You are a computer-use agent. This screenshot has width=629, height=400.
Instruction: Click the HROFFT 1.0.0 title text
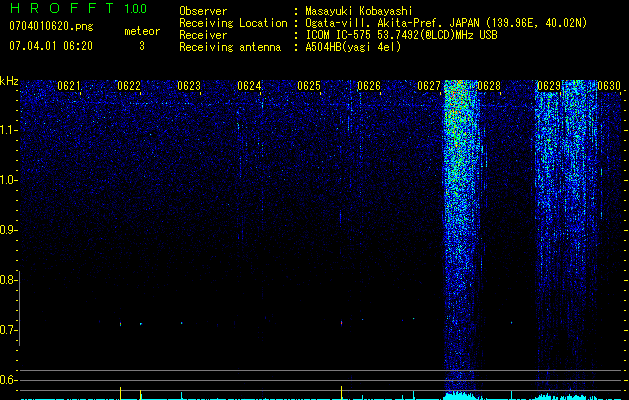click(x=78, y=8)
